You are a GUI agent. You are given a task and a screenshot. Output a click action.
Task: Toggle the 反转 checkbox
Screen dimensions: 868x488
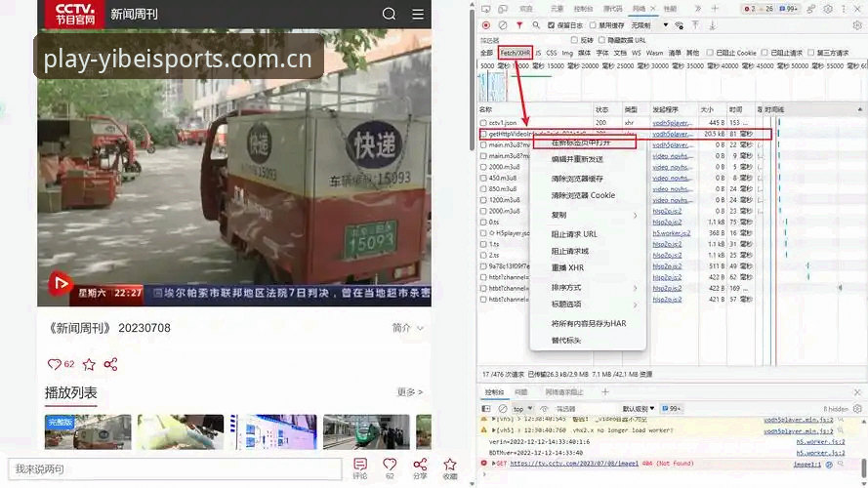tap(574, 40)
